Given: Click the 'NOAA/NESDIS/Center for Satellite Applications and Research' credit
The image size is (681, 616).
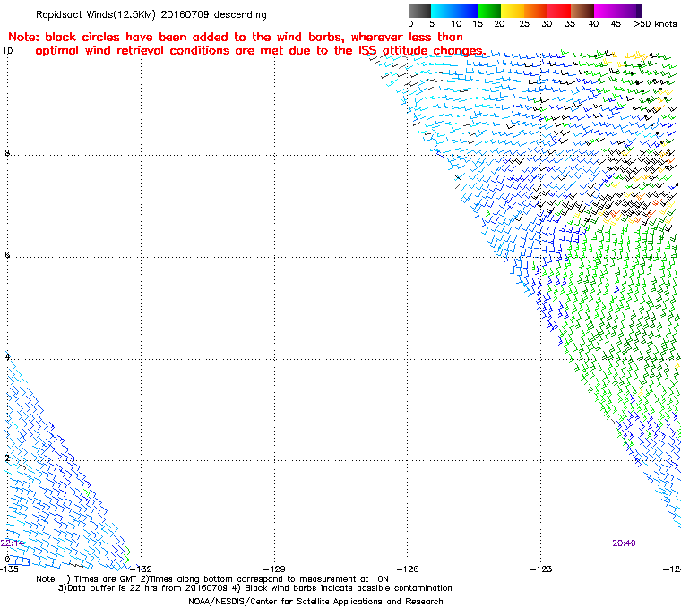Looking at the screenshot, I should [315, 602].
